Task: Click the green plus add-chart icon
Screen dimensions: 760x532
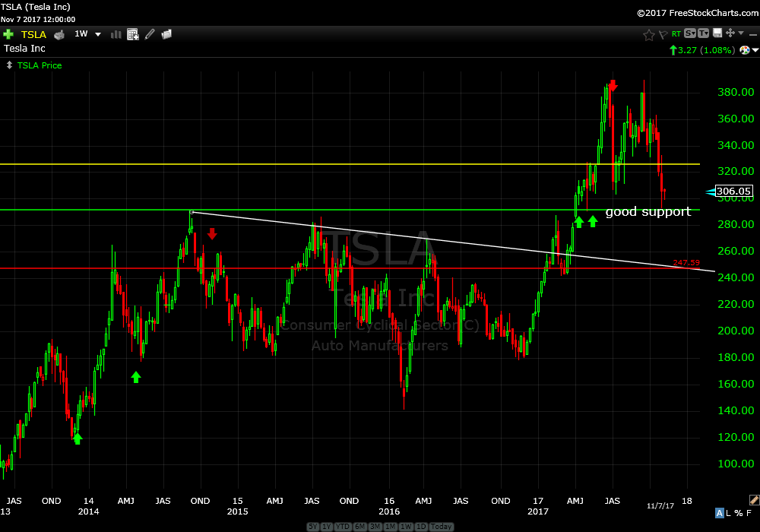Action: pos(8,34)
